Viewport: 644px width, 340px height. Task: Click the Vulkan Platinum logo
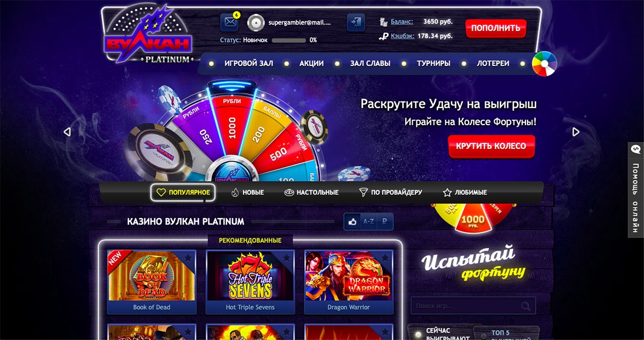point(148,36)
